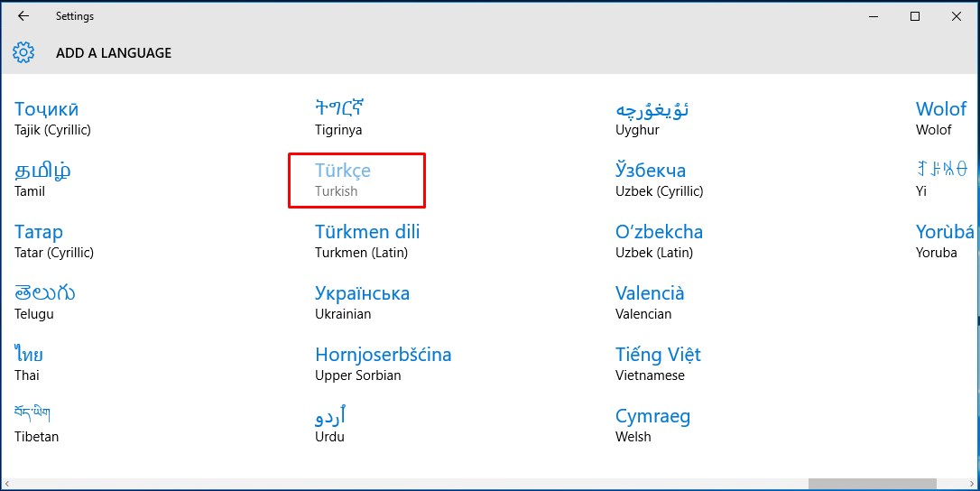
Task: Select Upper Sorbian language
Action: tap(383, 364)
